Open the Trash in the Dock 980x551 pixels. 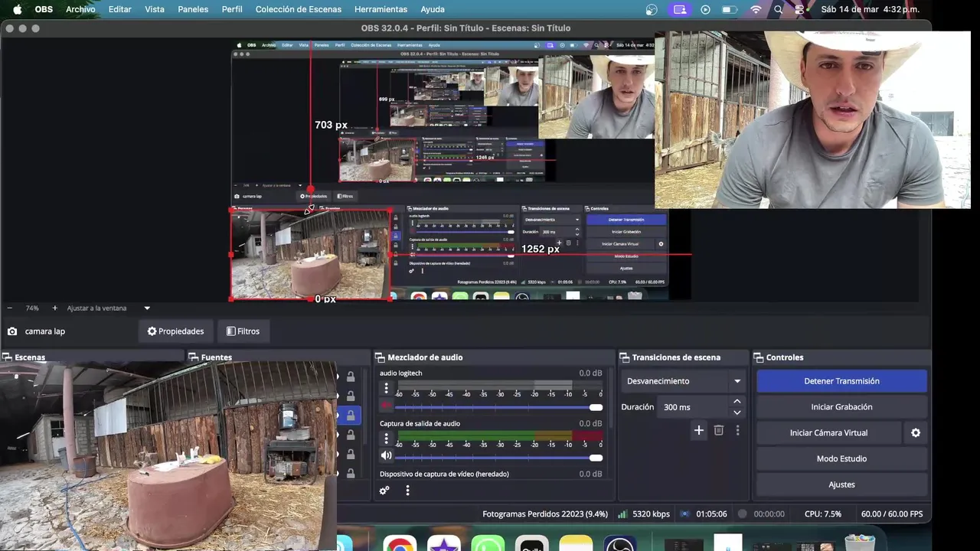(x=859, y=542)
